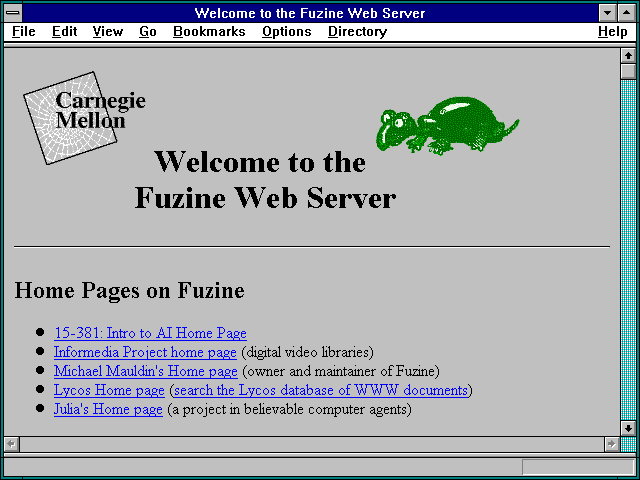The image size is (640, 480).
Task: Open Julia's Home page link
Action: click(108, 409)
